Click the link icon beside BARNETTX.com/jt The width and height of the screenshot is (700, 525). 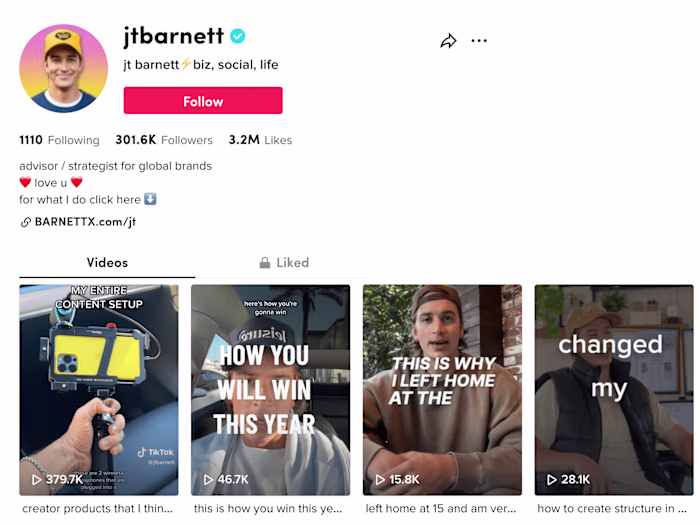click(x=26, y=222)
